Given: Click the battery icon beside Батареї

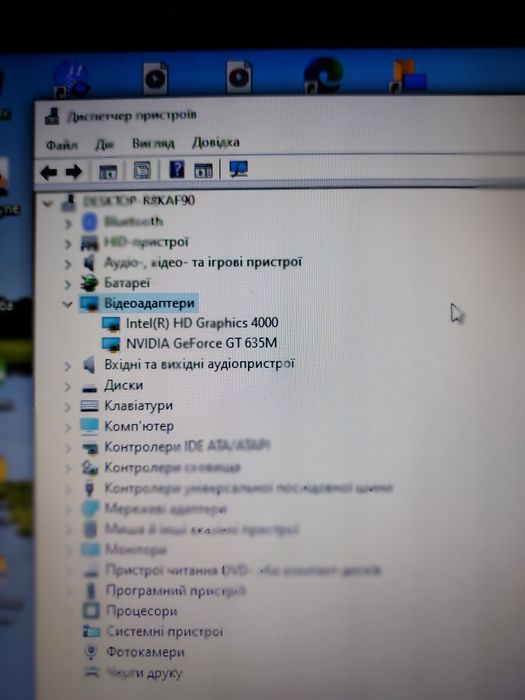Looking at the screenshot, I should coord(89,283).
